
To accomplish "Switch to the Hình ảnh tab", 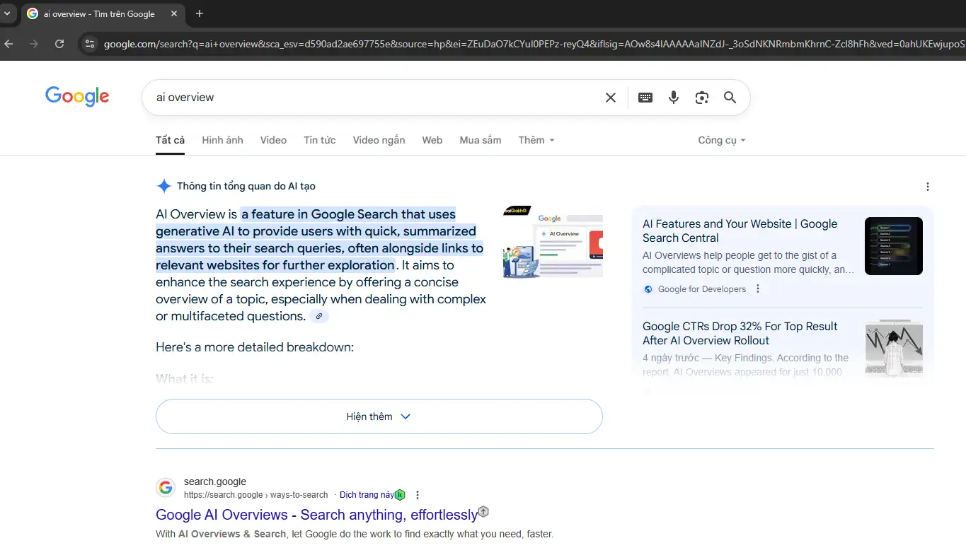I will pos(222,140).
